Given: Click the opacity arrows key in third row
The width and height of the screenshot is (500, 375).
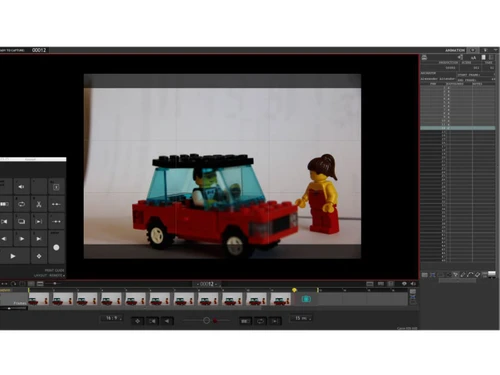Looking at the screenshot, I should coord(56,221).
